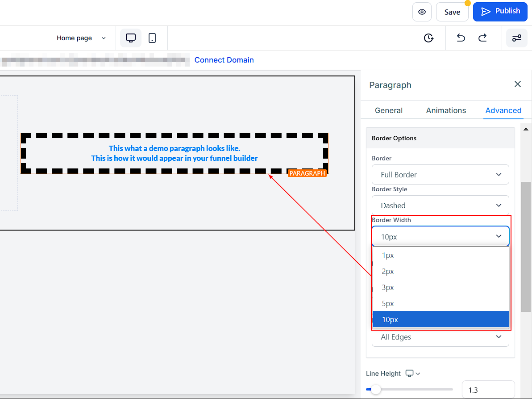
Task: Click the Publish button
Action: coord(500,12)
